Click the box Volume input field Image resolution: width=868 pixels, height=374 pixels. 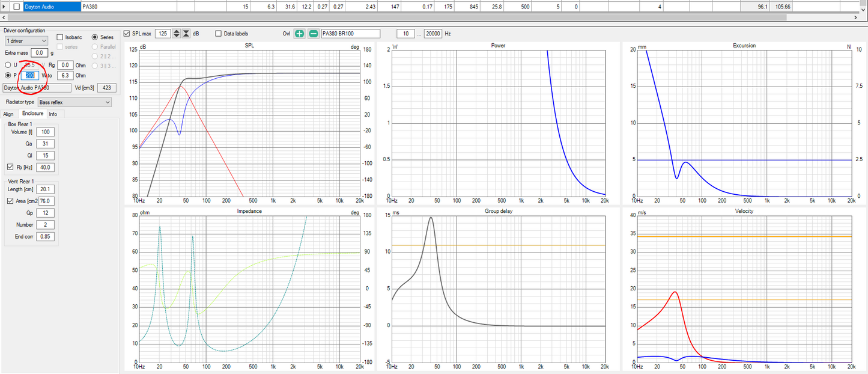tap(45, 132)
